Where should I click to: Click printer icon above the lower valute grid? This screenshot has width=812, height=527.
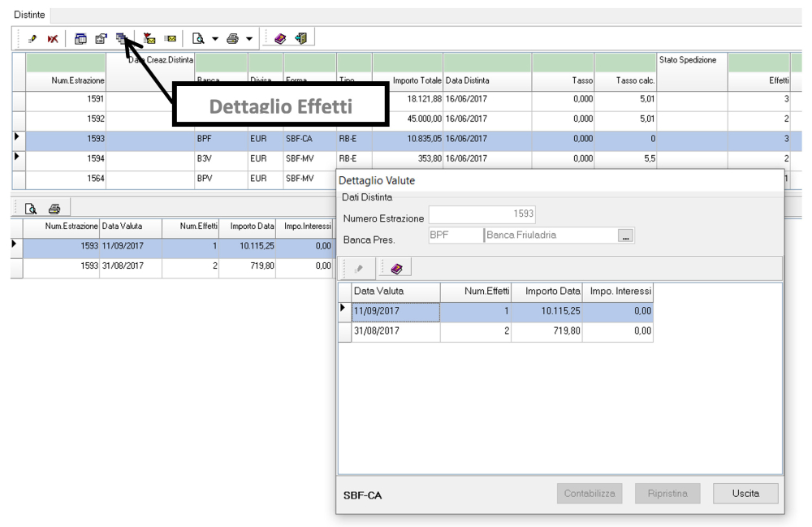coord(54,208)
